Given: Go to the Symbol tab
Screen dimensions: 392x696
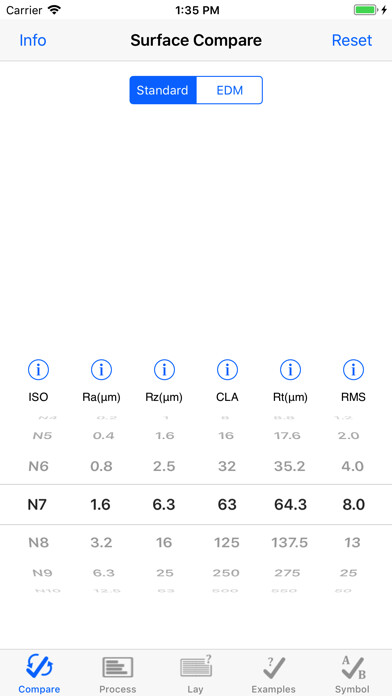Looking at the screenshot, I should [x=352, y=674].
